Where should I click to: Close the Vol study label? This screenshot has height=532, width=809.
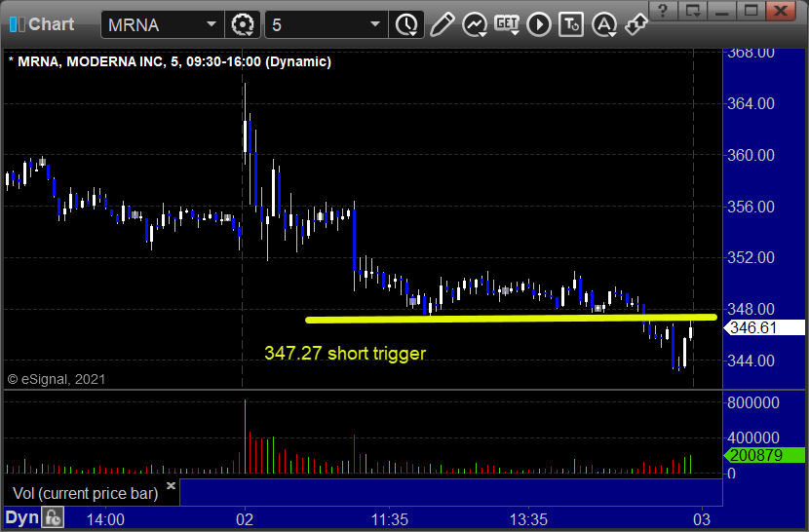[171, 485]
